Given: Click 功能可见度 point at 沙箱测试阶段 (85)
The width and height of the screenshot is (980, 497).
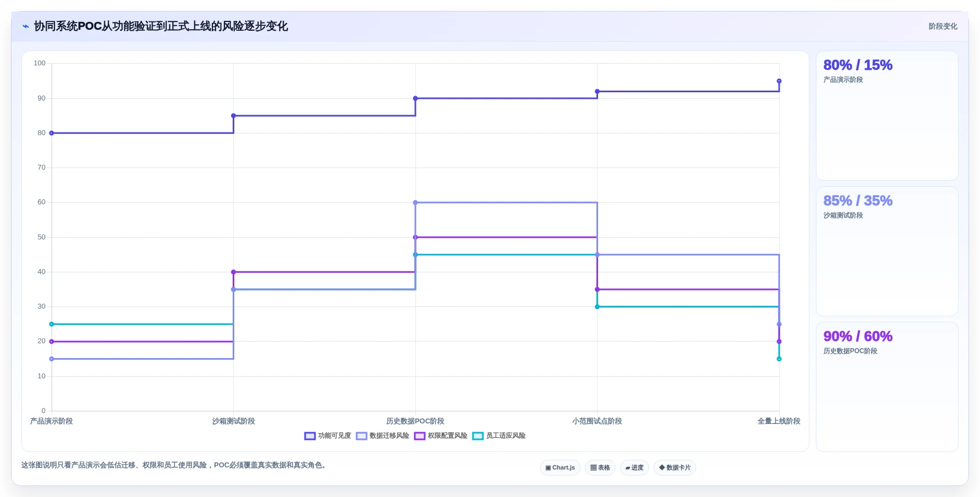Looking at the screenshot, I should (234, 116).
